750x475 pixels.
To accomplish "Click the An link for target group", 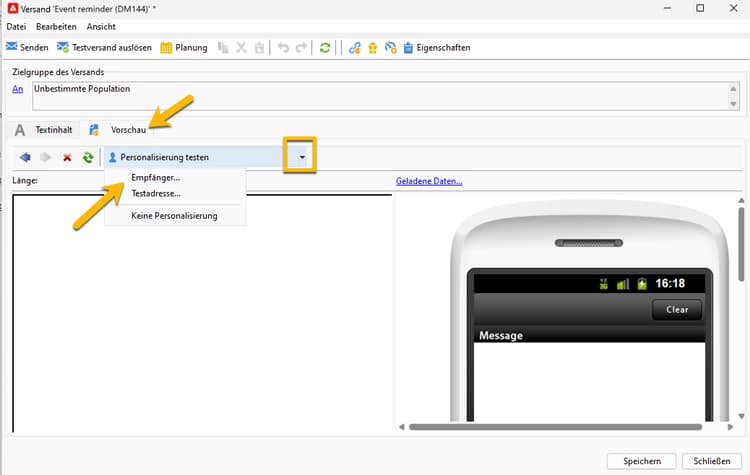I will coord(18,89).
